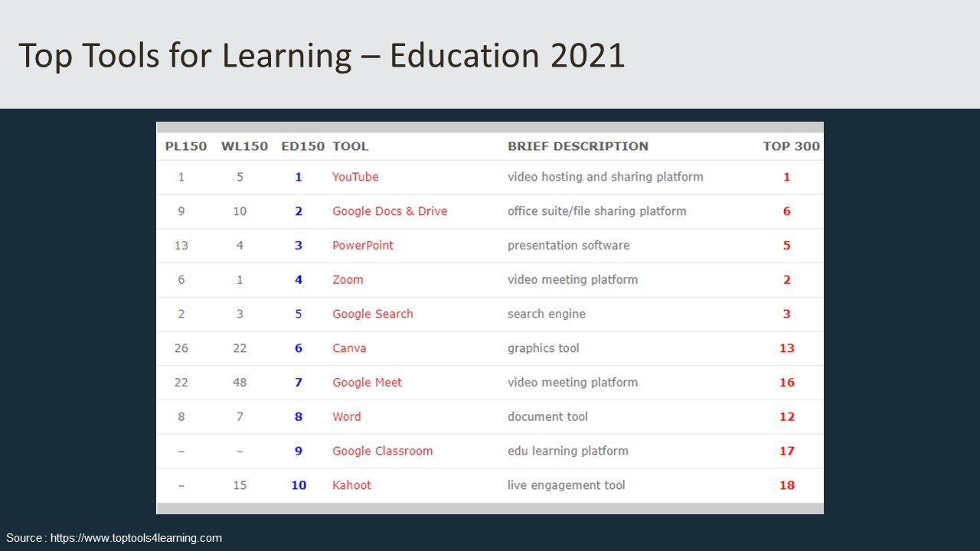Click Canva's WL150 value 22
Image resolution: width=980 pixels, height=551 pixels.
[x=240, y=348]
